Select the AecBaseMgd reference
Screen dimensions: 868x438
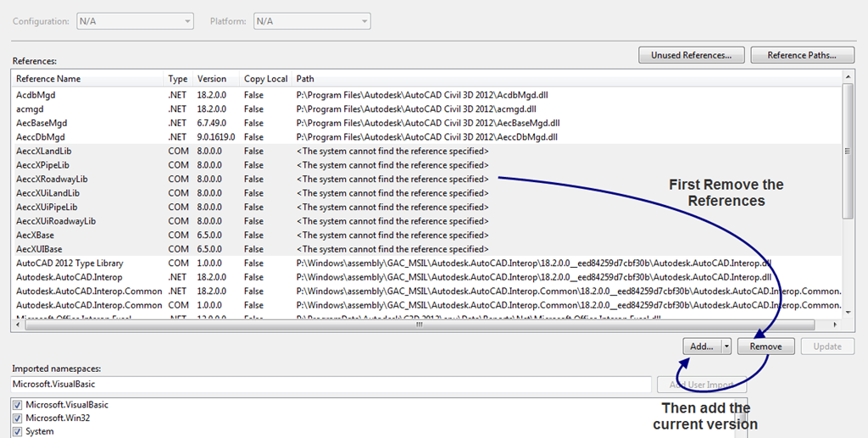pos(426,123)
